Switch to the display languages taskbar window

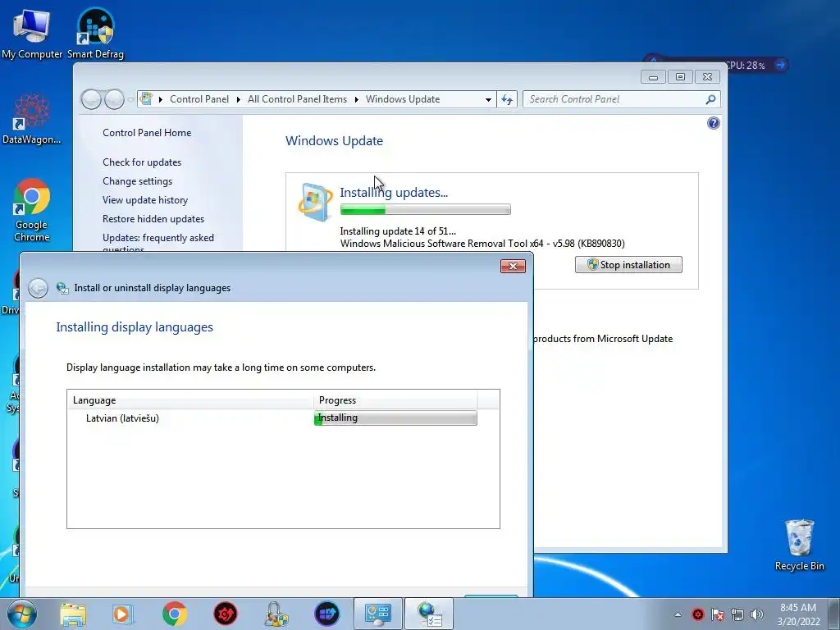coord(428,614)
